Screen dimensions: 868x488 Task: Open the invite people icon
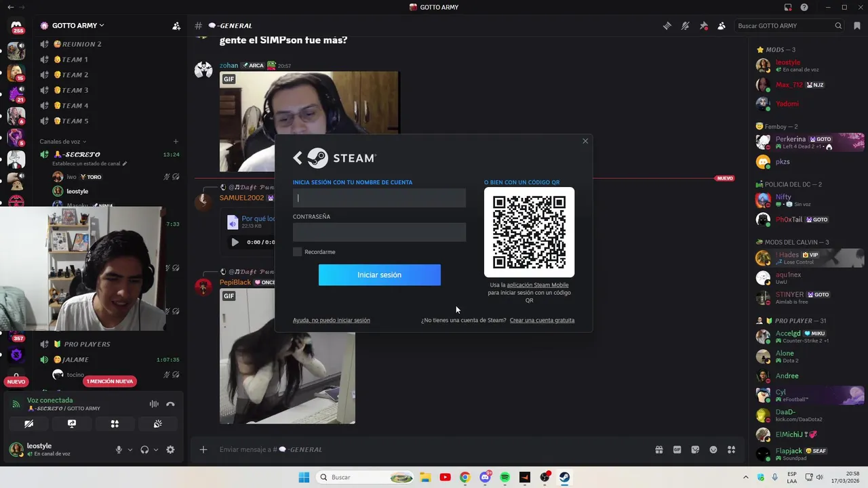point(176,26)
